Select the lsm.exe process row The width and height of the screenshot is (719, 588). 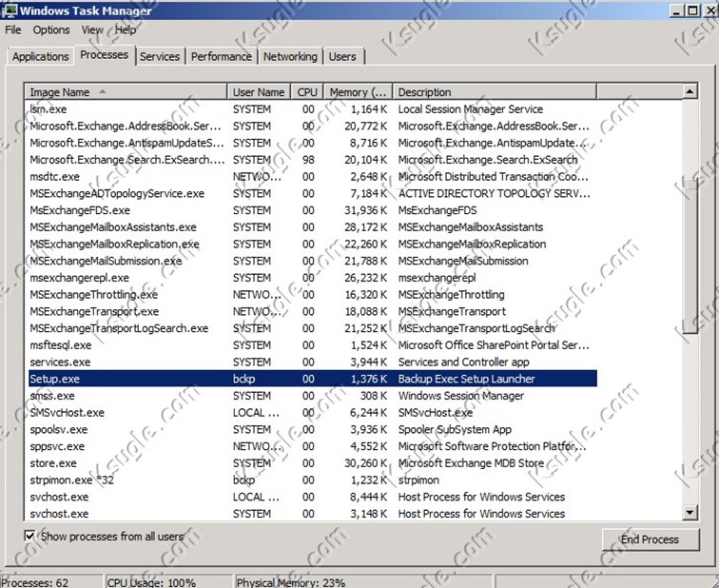pos(312,109)
